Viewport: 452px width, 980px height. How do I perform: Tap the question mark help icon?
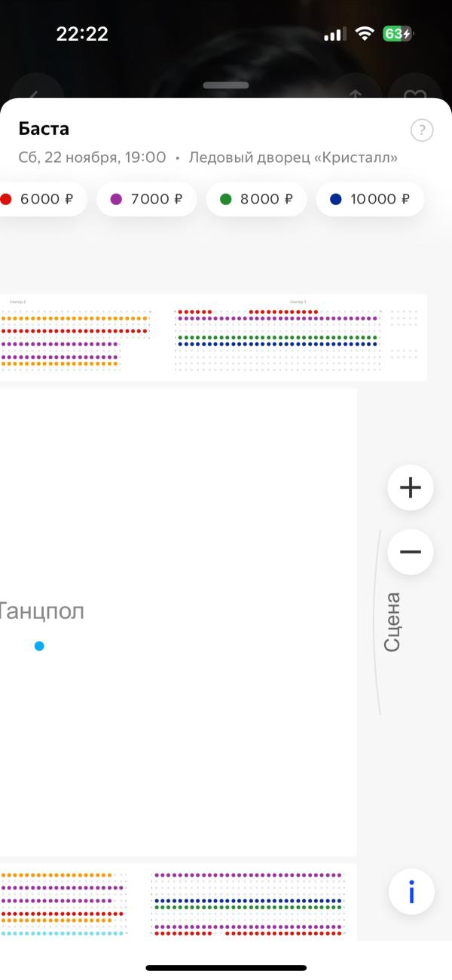(x=422, y=130)
